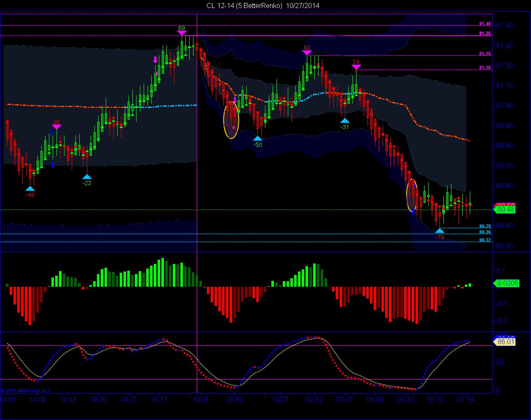The height and width of the screenshot is (420, 531).
Task: Click the -0.1 histogram axis label
Action: tap(501, 304)
